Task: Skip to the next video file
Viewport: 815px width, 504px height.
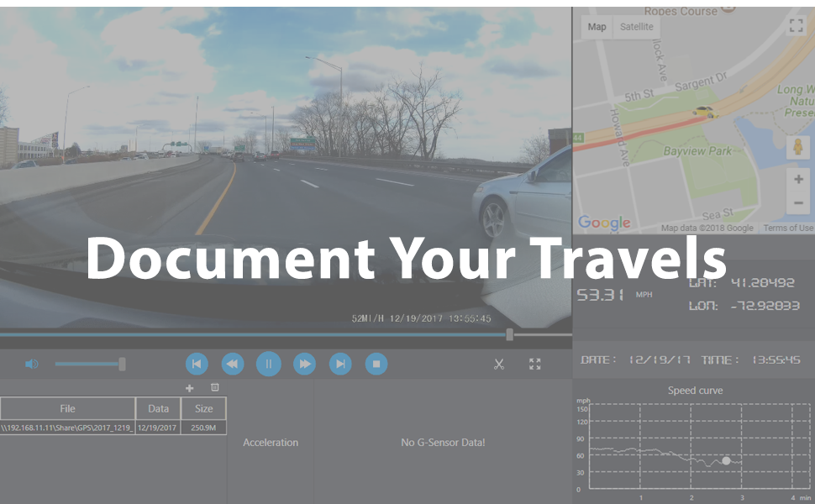Action: tap(340, 364)
